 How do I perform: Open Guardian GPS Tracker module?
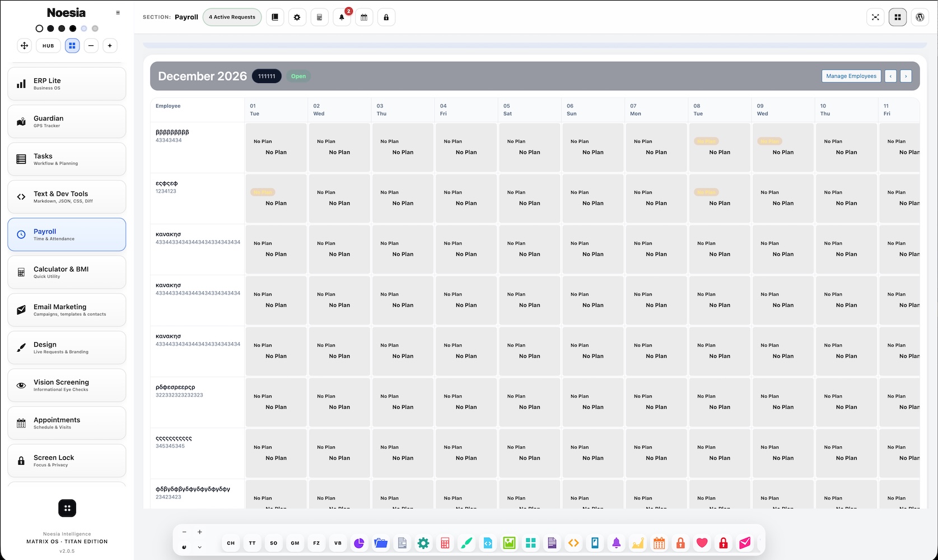click(x=67, y=122)
